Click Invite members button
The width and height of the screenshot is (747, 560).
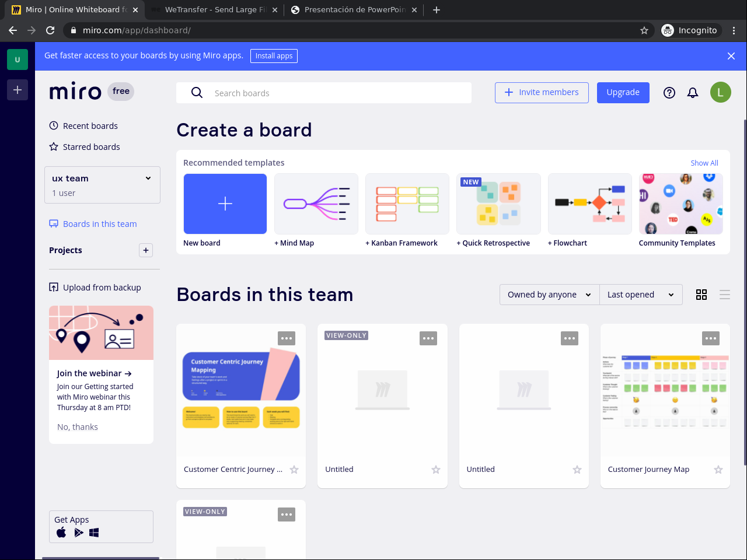542,93
